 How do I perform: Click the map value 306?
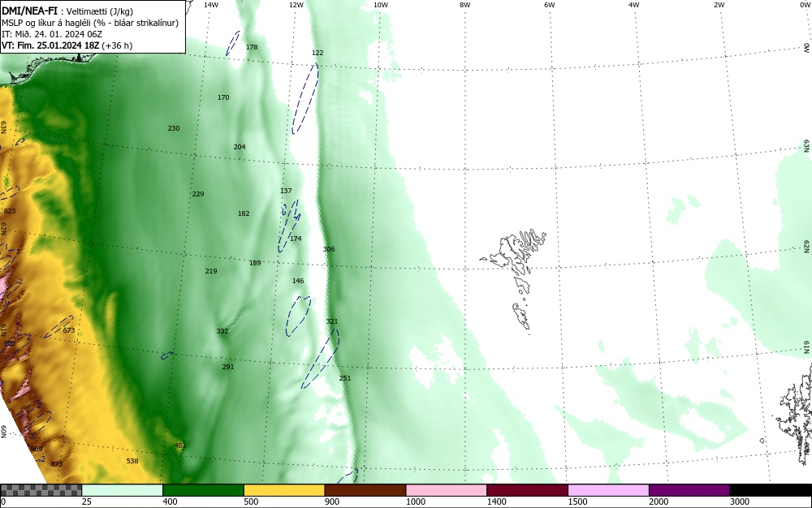[x=329, y=249]
